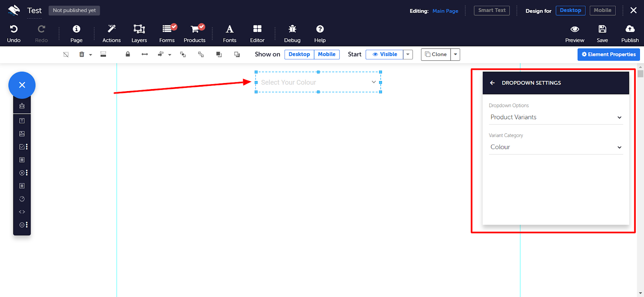Toggle Show on Mobile
644x297 pixels.
[x=327, y=54]
